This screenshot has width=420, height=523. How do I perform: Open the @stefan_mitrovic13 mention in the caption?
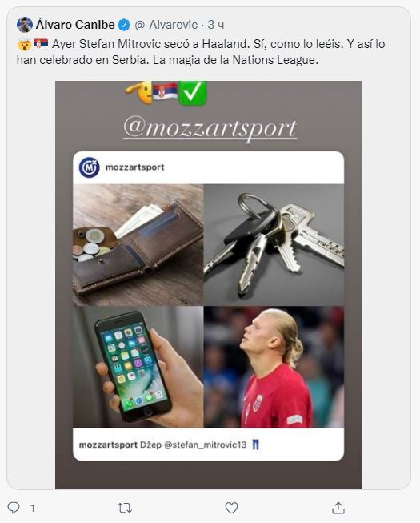point(206,445)
